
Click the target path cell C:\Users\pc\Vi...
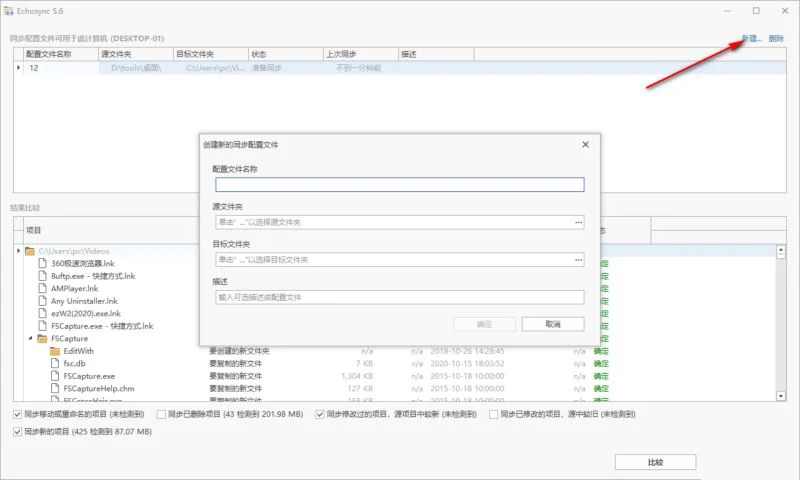[x=211, y=67]
